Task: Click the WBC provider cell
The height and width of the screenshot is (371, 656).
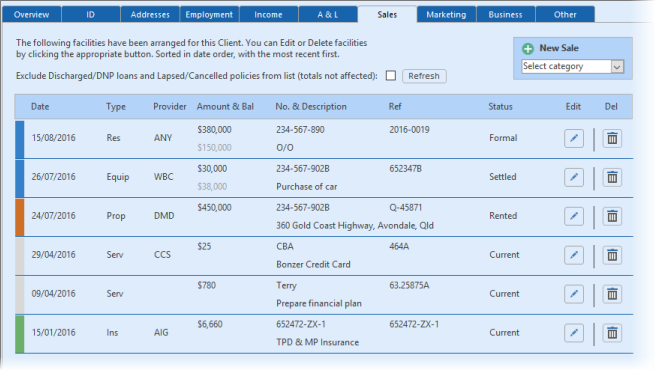Action: [x=164, y=177]
